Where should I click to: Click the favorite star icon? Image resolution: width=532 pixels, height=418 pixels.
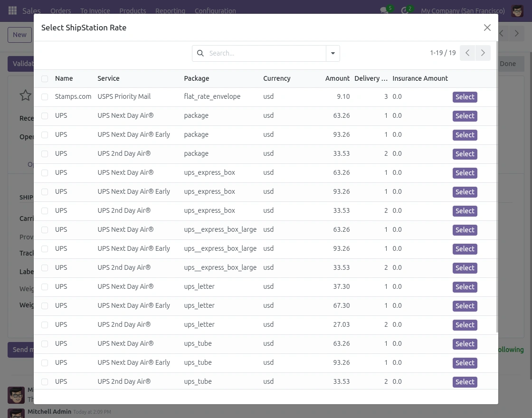(x=25, y=95)
